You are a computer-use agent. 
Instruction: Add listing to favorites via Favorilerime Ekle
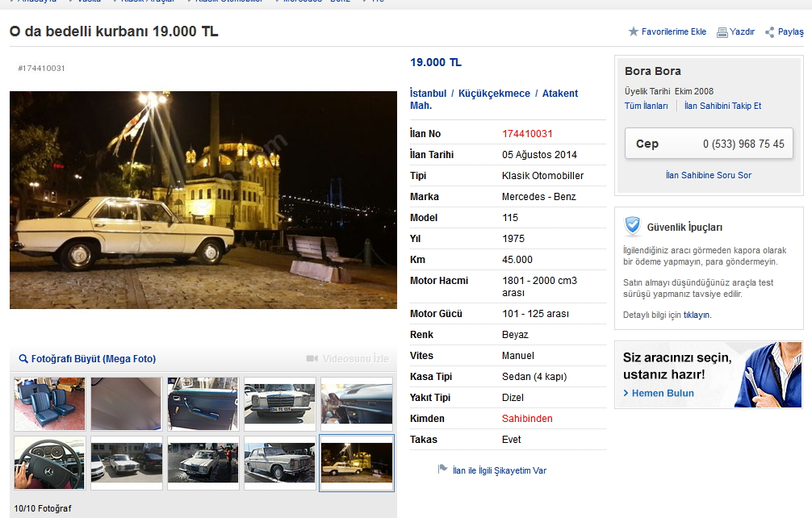click(674, 31)
